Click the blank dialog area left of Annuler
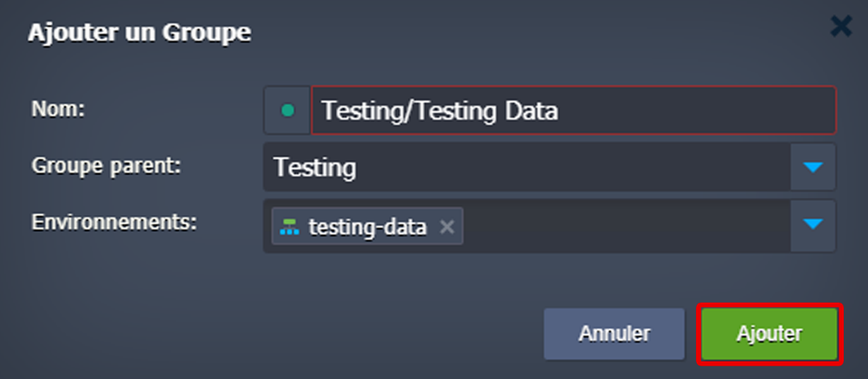868x379 pixels. [x=294, y=333]
